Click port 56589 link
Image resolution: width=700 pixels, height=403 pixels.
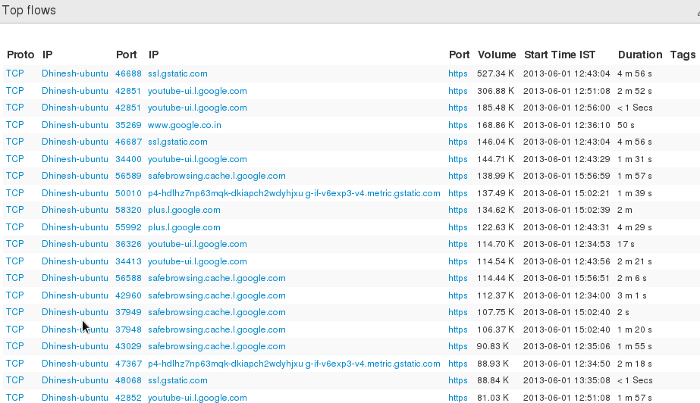[128, 176]
